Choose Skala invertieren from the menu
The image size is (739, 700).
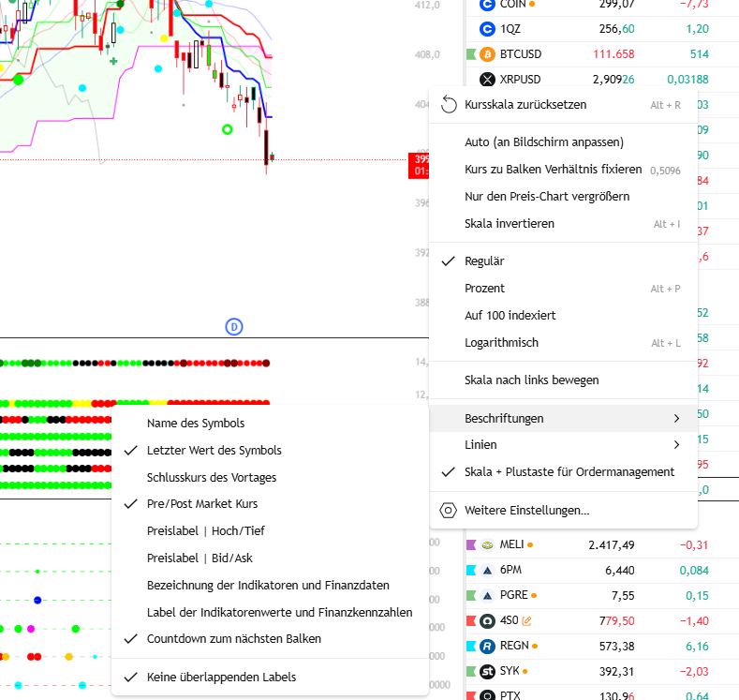pos(509,224)
